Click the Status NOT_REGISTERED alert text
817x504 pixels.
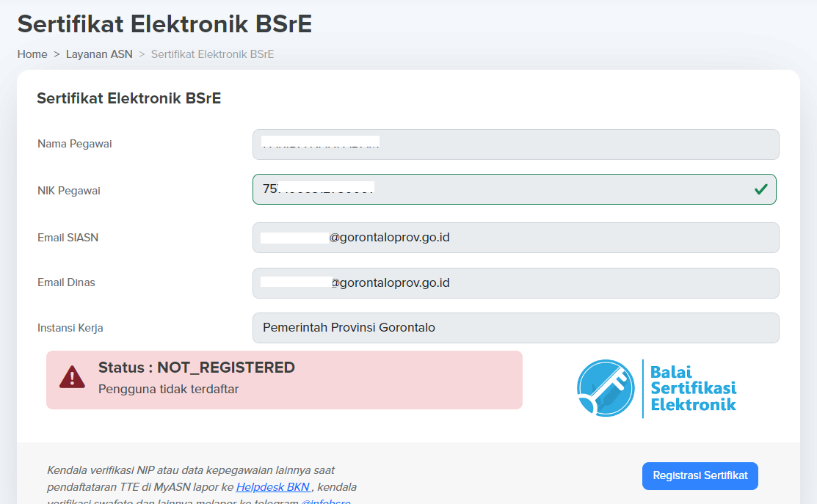coord(197,368)
